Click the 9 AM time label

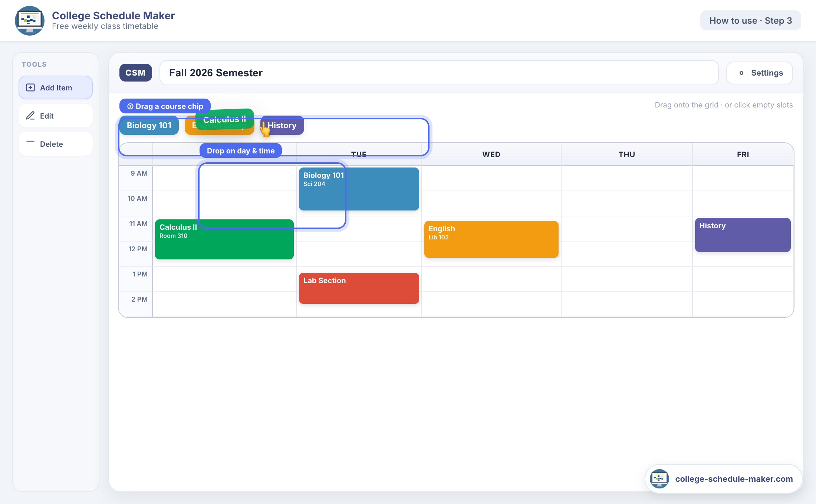click(139, 173)
